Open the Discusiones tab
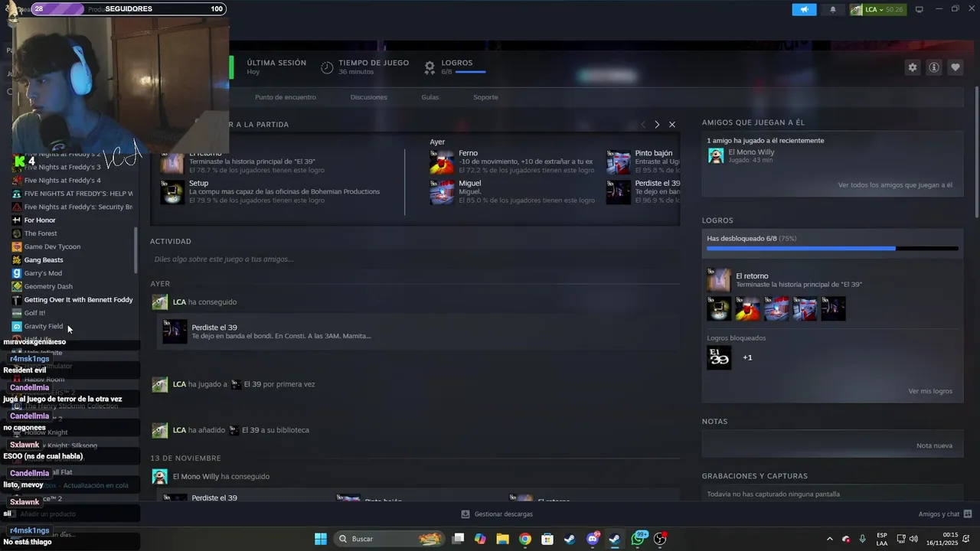This screenshot has height=551, width=980. tap(368, 97)
